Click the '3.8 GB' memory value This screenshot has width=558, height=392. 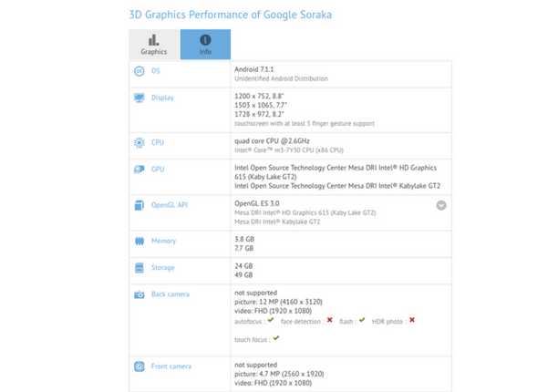coord(244,240)
